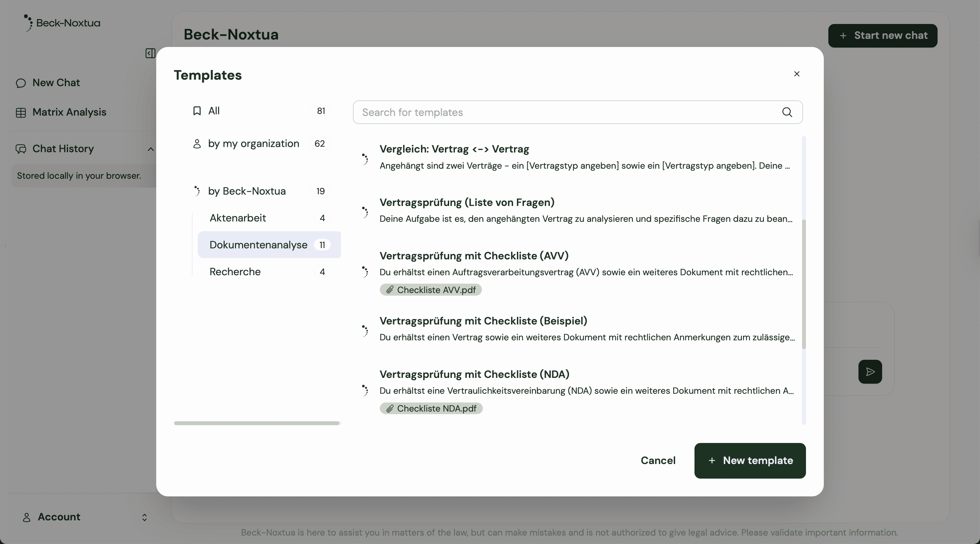
Task: Click the Matrix Analysis grid icon
Action: pyautogui.click(x=21, y=113)
